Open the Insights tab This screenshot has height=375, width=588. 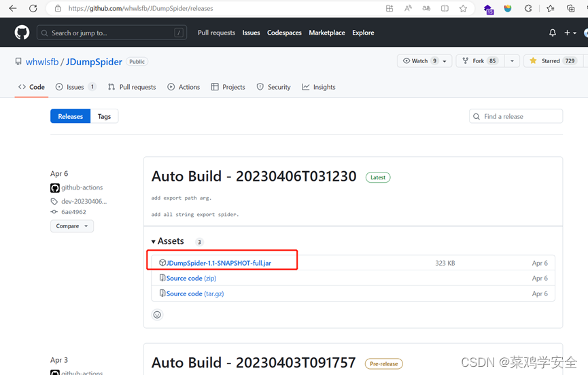[x=319, y=87]
